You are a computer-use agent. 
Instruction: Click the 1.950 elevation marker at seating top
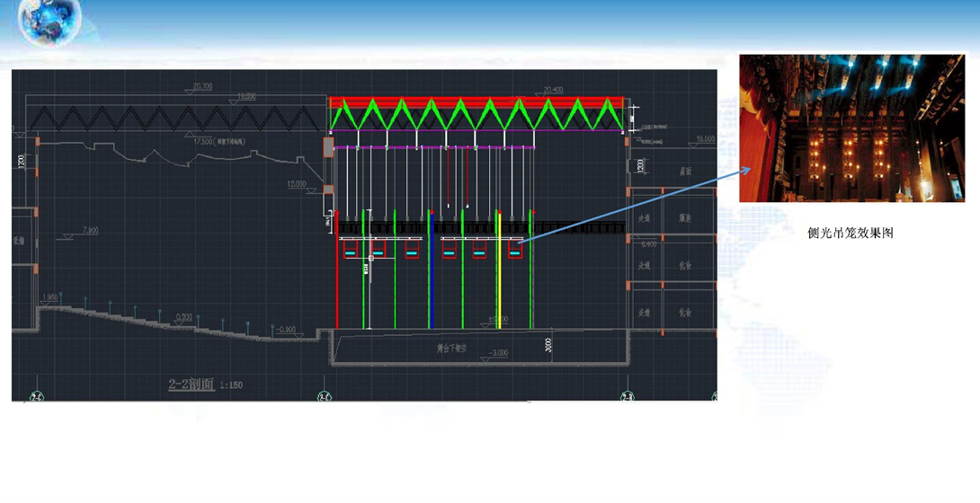pos(51,296)
